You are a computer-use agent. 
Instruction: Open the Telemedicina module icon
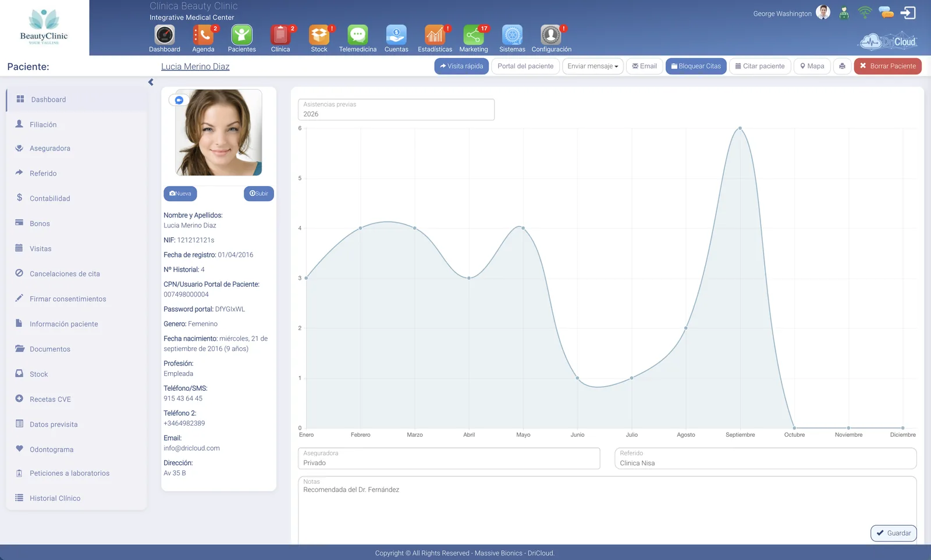(357, 35)
